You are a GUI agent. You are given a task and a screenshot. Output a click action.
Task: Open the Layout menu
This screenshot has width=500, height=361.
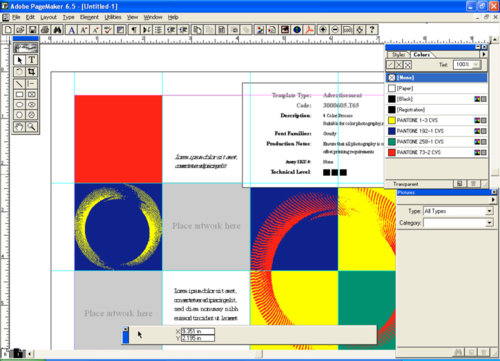click(49, 17)
